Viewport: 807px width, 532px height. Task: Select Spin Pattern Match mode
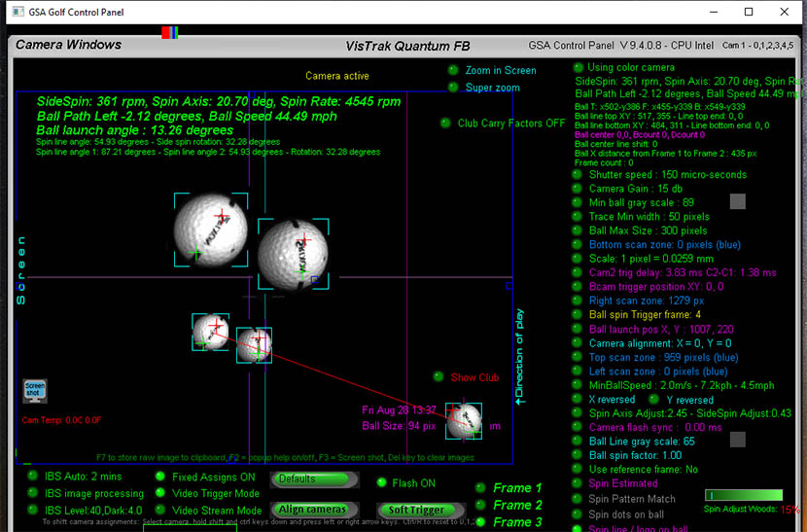pos(578,499)
